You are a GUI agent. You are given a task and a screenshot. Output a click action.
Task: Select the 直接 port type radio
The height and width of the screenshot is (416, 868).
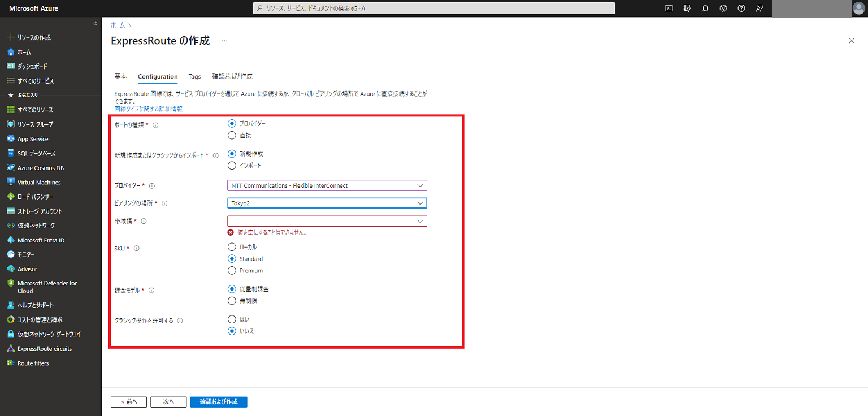pos(232,135)
